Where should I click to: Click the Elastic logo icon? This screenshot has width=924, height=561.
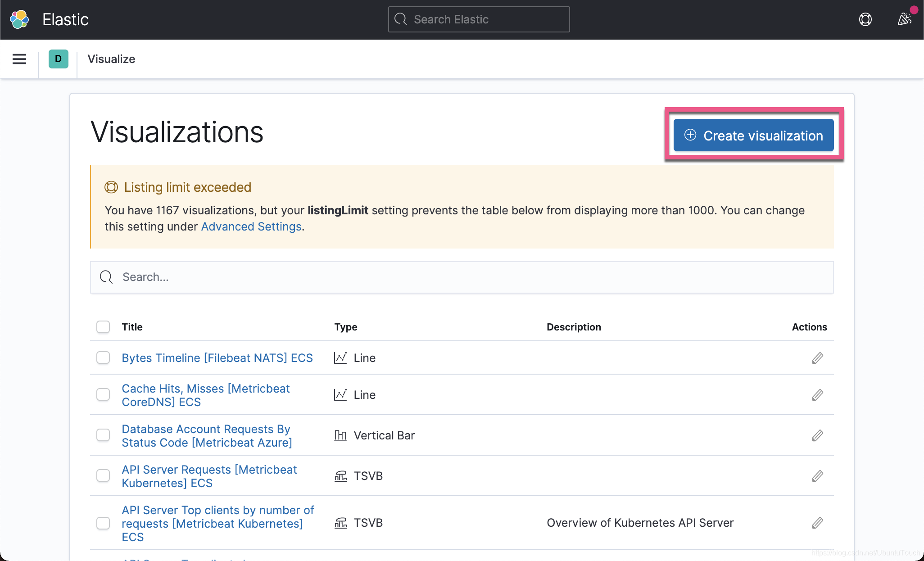coord(19,19)
